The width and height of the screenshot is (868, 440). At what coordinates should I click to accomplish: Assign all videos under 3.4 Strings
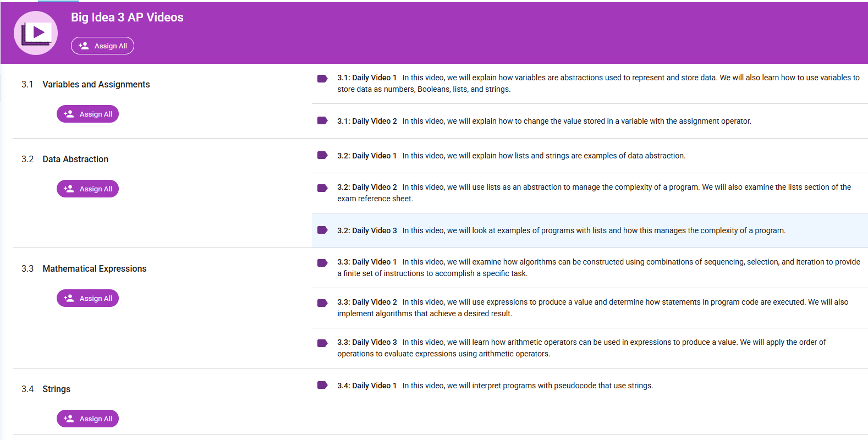click(x=87, y=419)
